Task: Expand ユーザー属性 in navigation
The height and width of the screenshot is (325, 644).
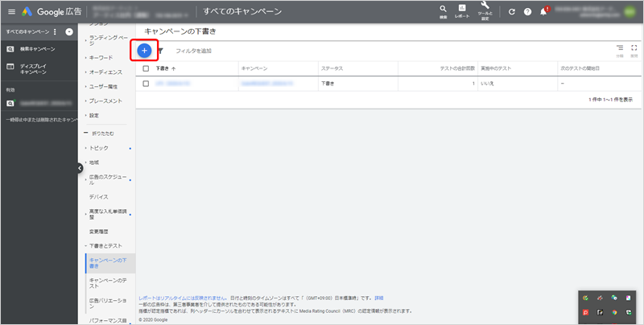Action: pyautogui.click(x=103, y=87)
